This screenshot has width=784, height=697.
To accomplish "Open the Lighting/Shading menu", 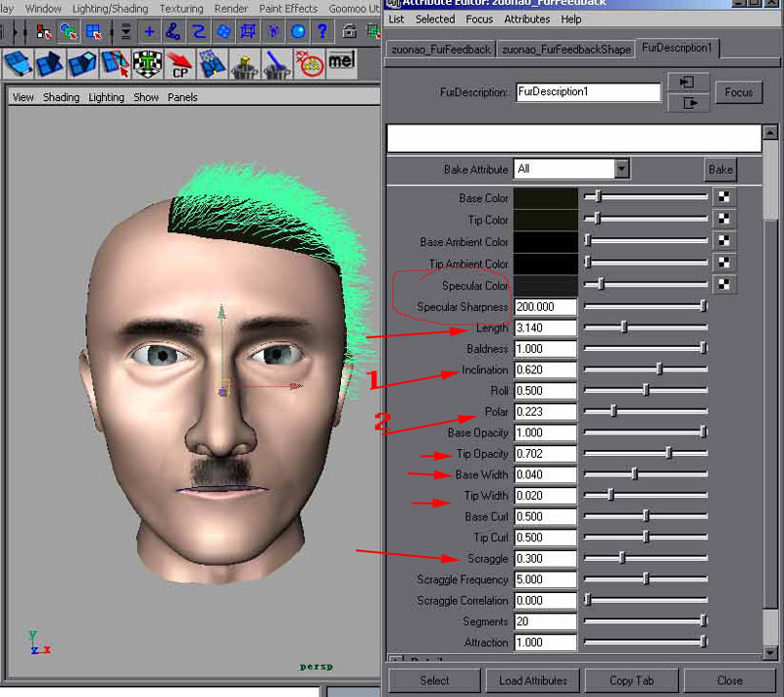I will click(110, 9).
